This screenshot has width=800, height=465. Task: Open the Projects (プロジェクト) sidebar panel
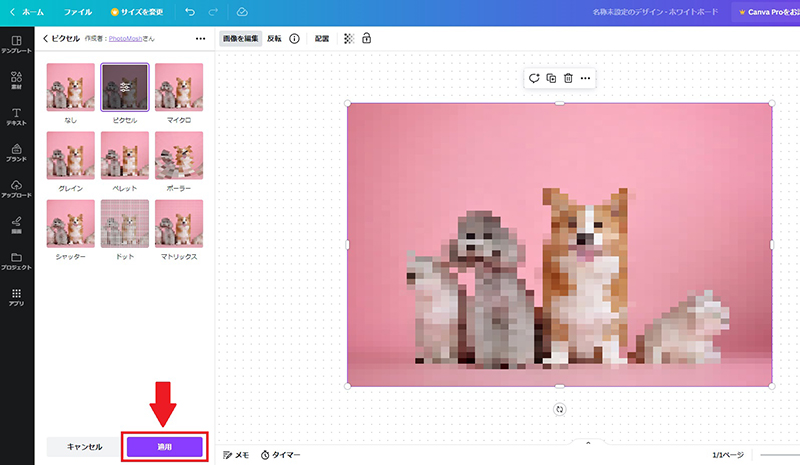click(16, 261)
